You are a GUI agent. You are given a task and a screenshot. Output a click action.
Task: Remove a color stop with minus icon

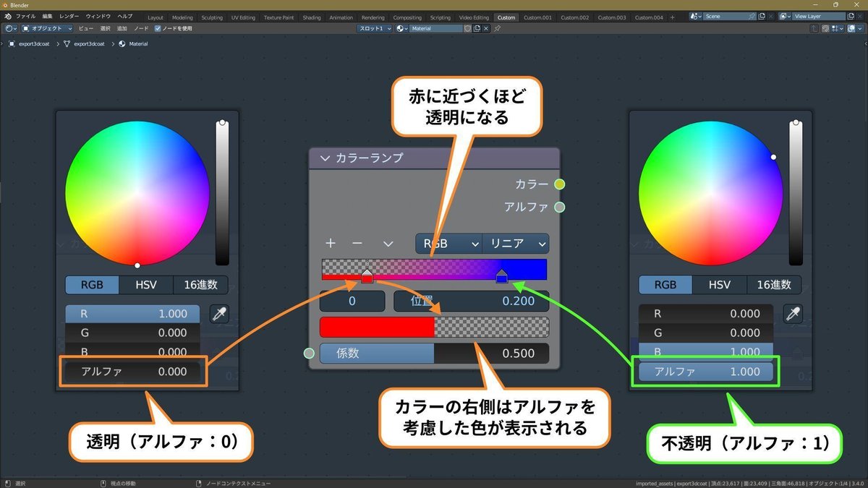point(357,243)
